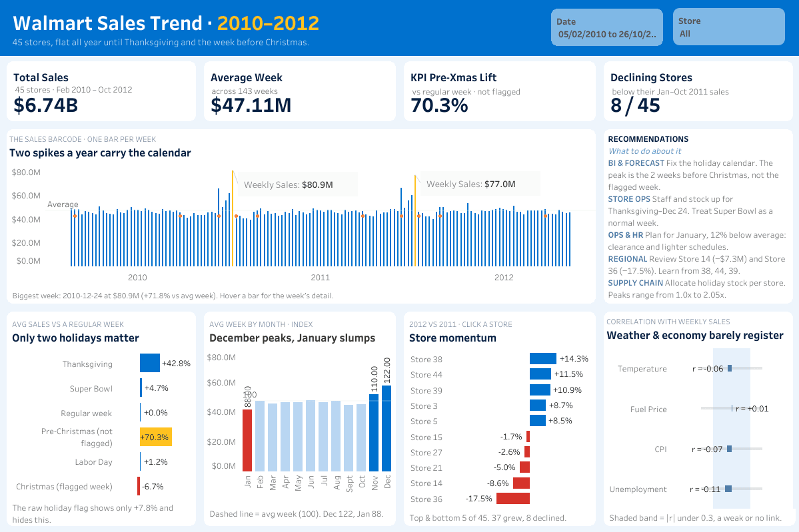Viewport: 799px width, 532px height.
Task: Select the Store 14 -8.6% bar
Action: pyautogui.click(x=522, y=483)
